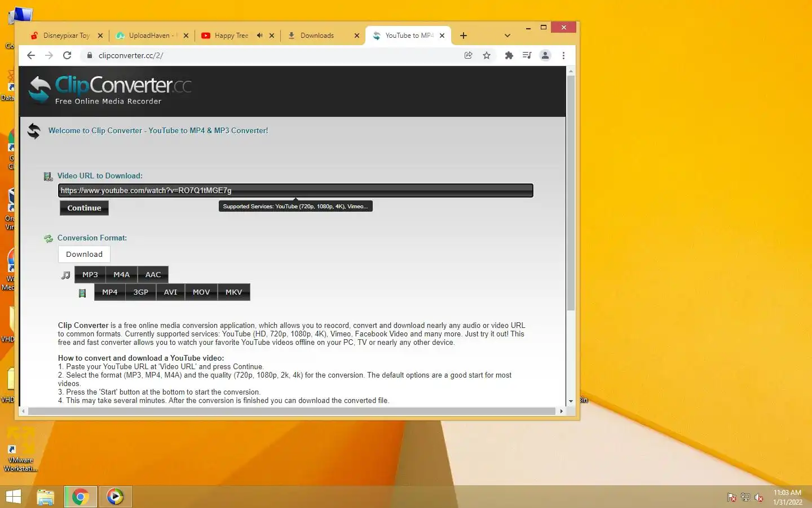
Task: Open the Action Center flag icon
Action: [731, 497]
